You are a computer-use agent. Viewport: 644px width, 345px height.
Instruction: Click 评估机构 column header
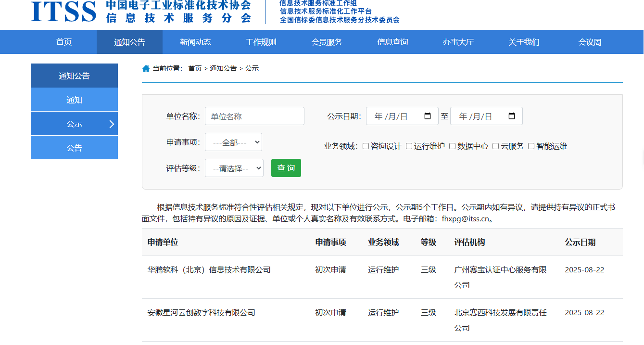tap(470, 242)
